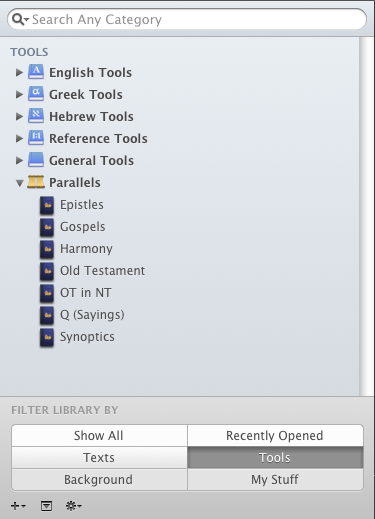The height and width of the screenshot is (519, 375).
Task: Filter library by Background
Action: tap(99, 480)
